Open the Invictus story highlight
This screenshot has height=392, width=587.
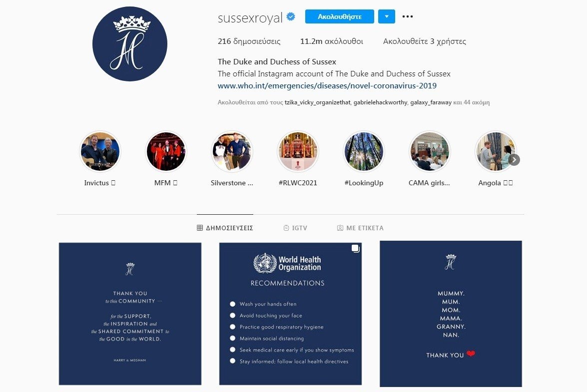click(100, 151)
